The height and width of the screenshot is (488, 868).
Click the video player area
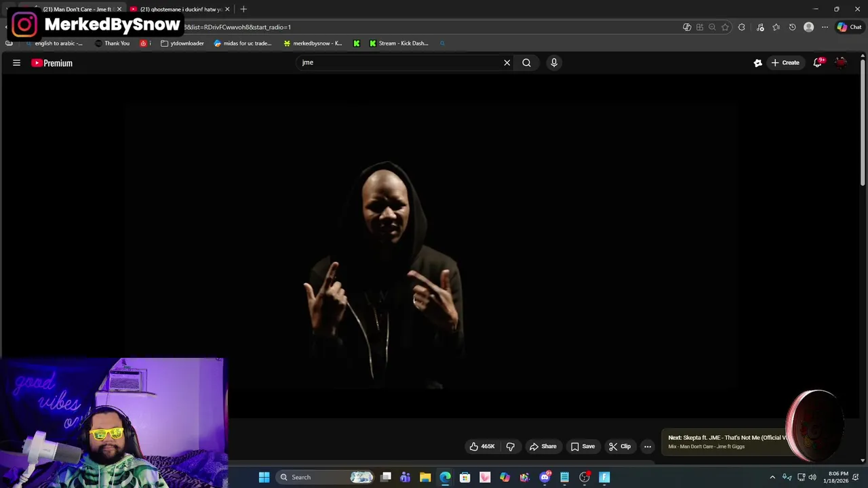tap(431, 247)
